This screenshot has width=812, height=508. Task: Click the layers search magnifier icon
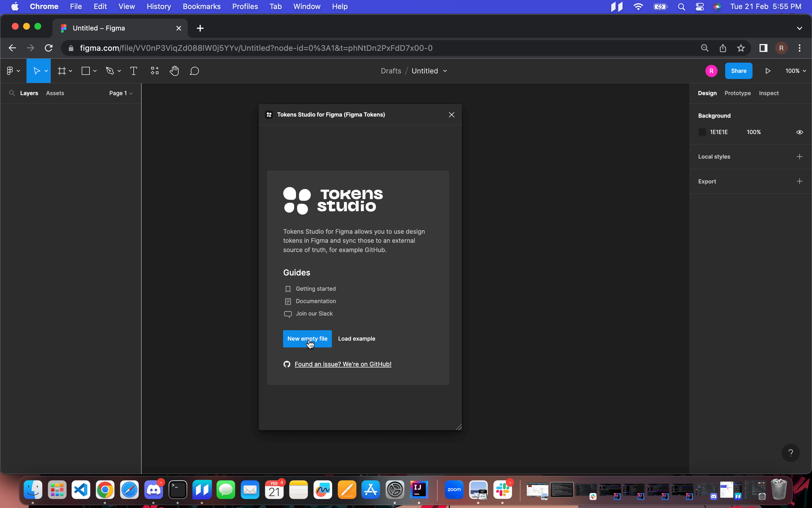click(12, 93)
